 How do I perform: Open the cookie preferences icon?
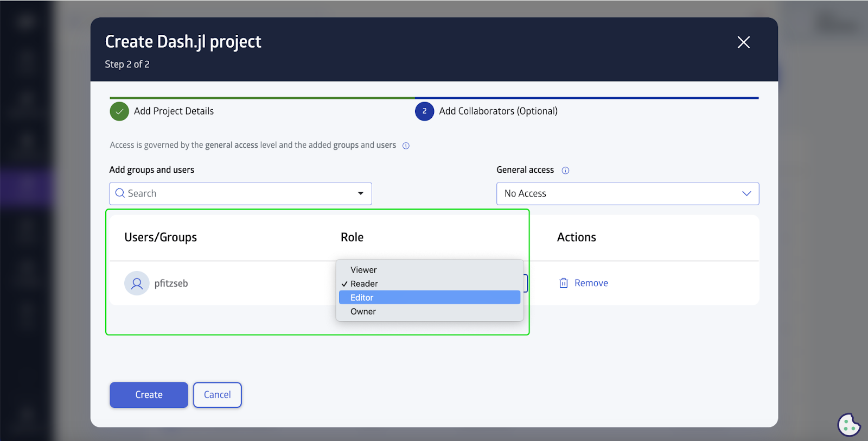(849, 424)
